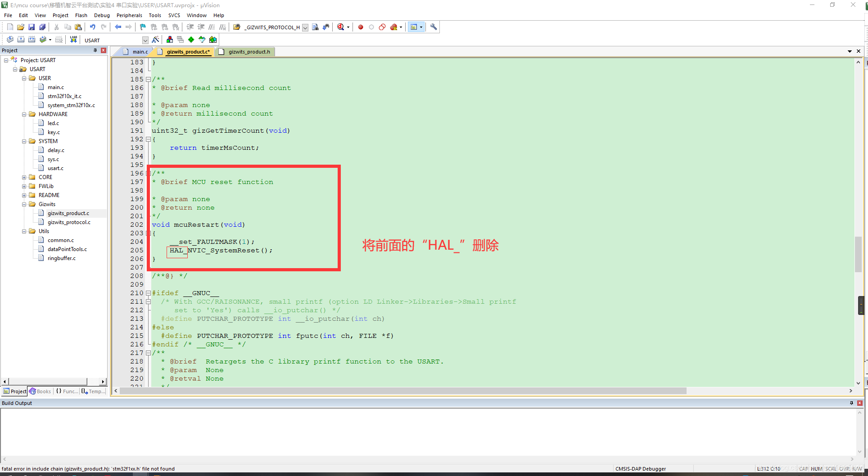Navigate backwards with blue arrow
868x476 pixels.
click(x=118, y=27)
